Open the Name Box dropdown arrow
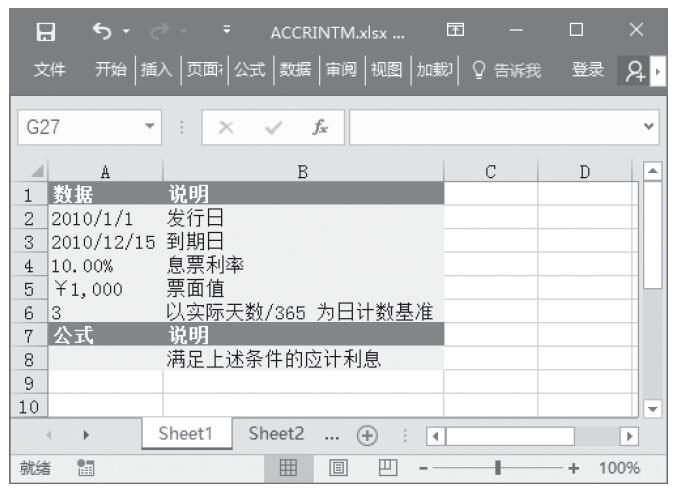The width and height of the screenshot is (679, 495). (150, 128)
